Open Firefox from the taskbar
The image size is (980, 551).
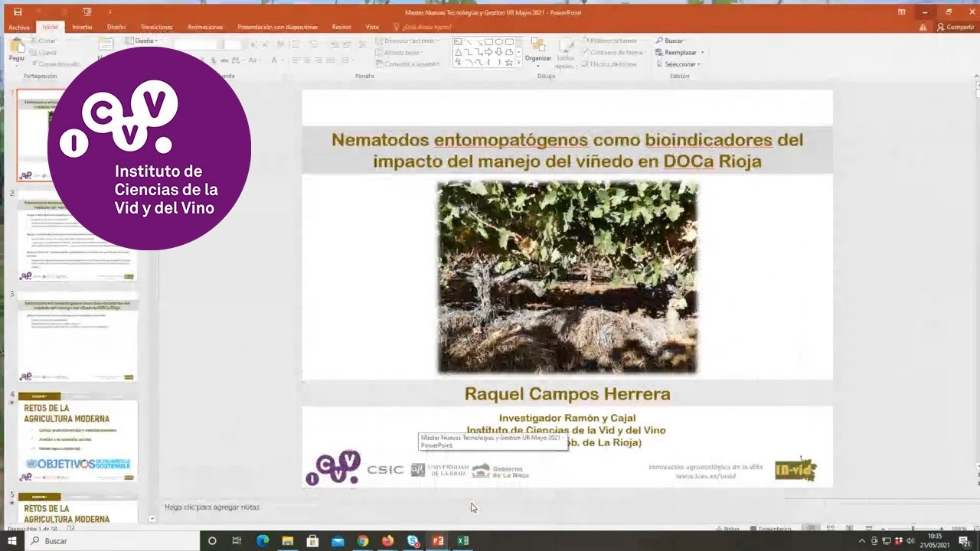pos(387,541)
